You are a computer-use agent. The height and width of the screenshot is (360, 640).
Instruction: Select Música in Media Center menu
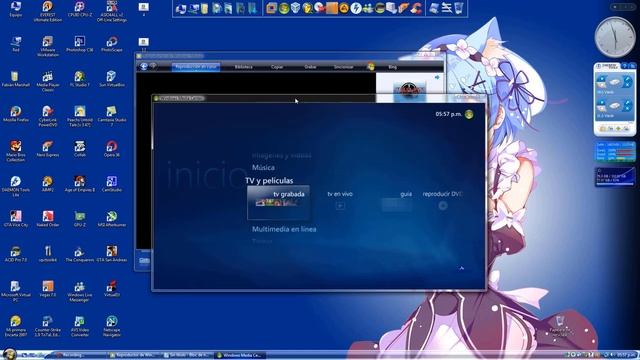click(263, 167)
